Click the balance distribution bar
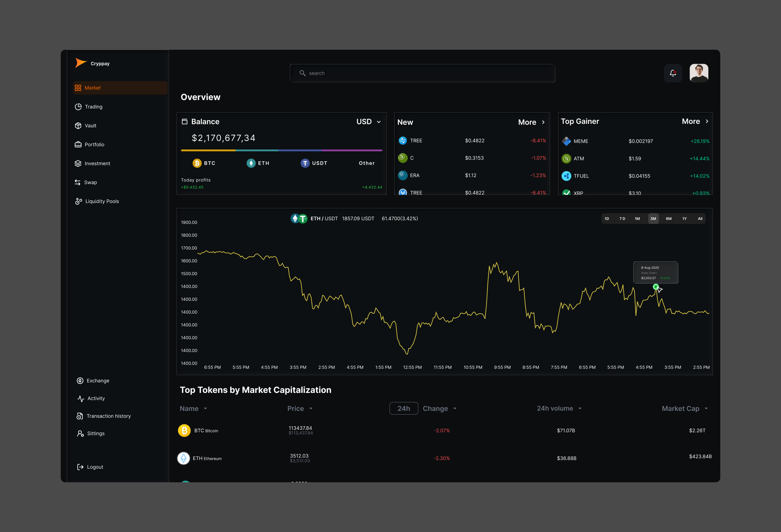Viewport: 781px width, 532px height. point(282,150)
